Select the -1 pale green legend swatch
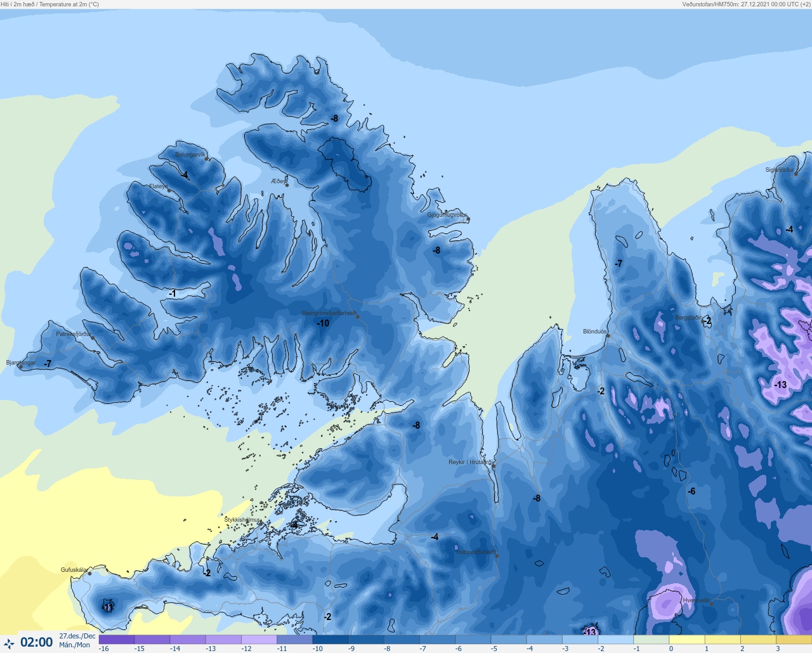The width and height of the screenshot is (812, 653). pyautogui.click(x=651, y=640)
